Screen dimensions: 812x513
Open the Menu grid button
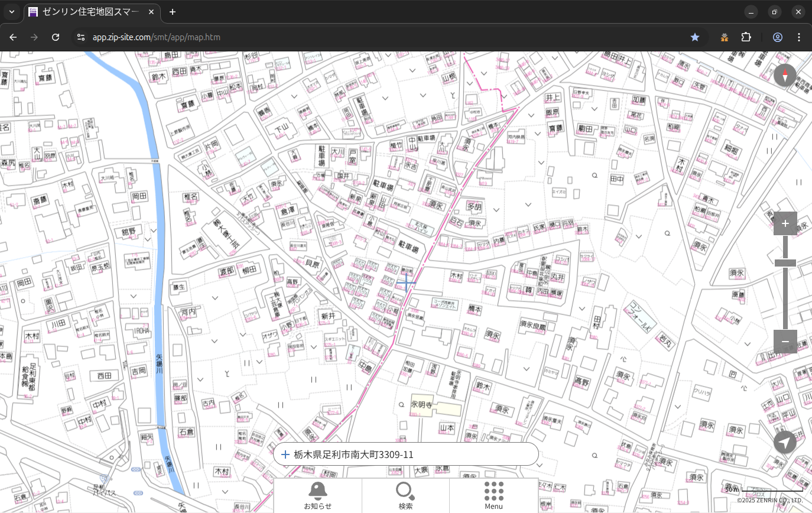(x=493, y=495)
